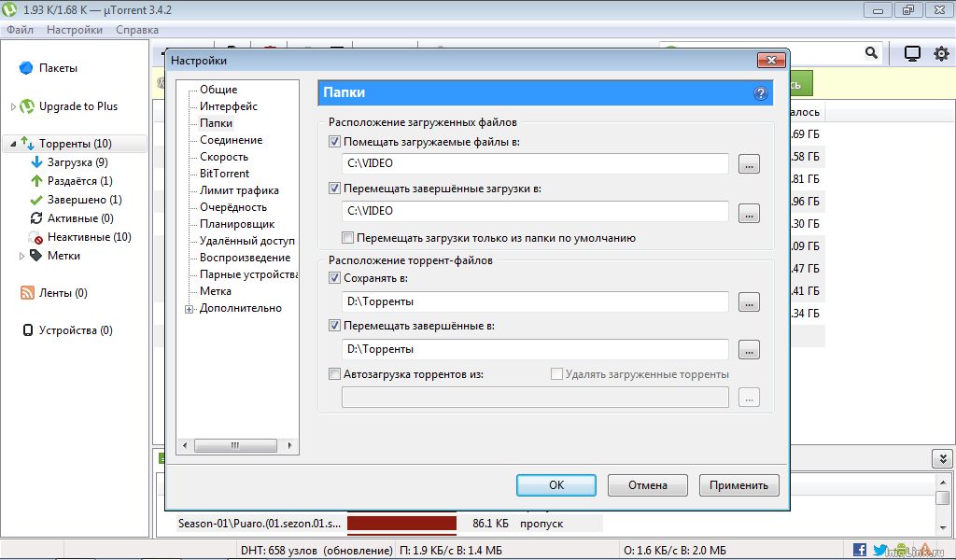This screenshot has width=956, height=560.
Task: Open the Файл menu
Action: [21, 29]
